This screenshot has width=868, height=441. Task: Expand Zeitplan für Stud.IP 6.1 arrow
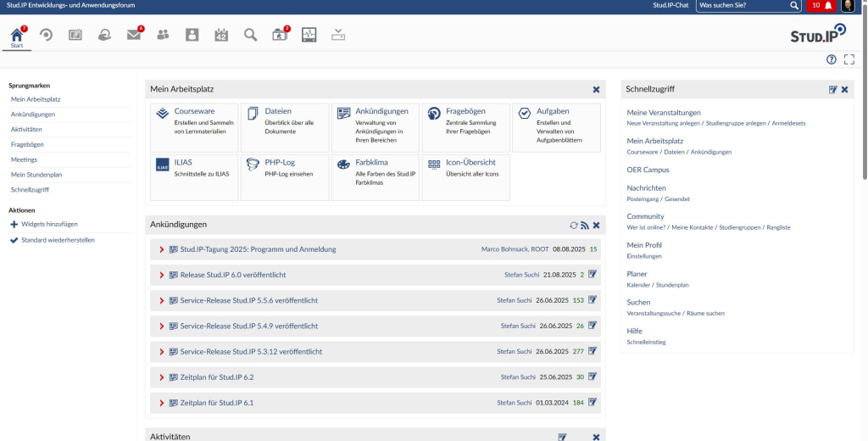pyautogui.click(x=162, y=404)
